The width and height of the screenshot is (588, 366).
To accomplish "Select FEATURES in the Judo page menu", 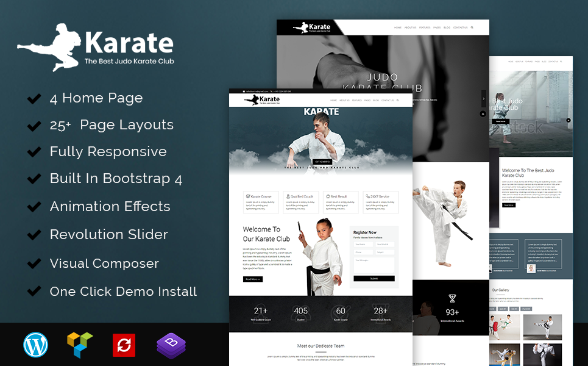I will point(425,27).
